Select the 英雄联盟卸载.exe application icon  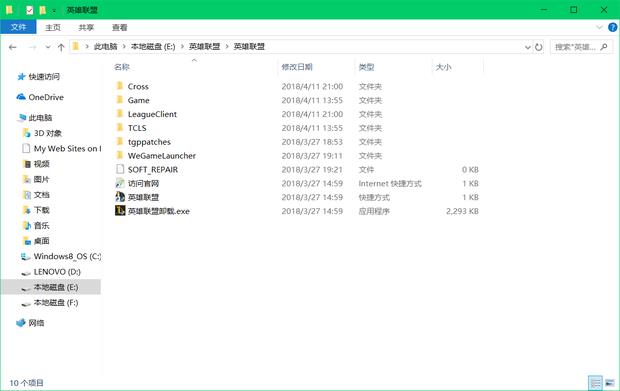pos(120,211)
